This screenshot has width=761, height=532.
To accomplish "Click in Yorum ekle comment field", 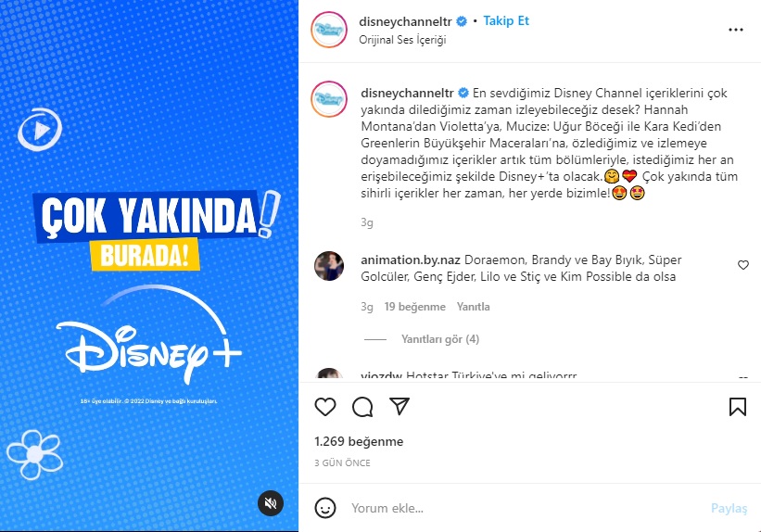I will (x=526, y=508).
